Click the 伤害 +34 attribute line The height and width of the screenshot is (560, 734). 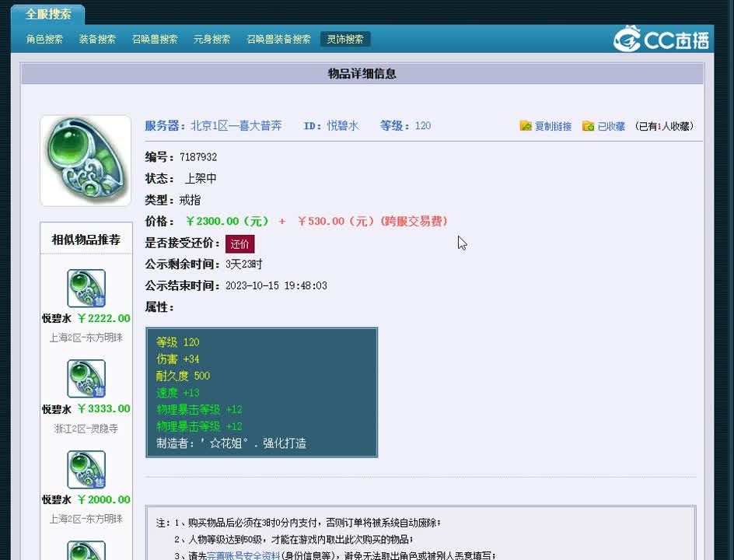click(178, 359)
